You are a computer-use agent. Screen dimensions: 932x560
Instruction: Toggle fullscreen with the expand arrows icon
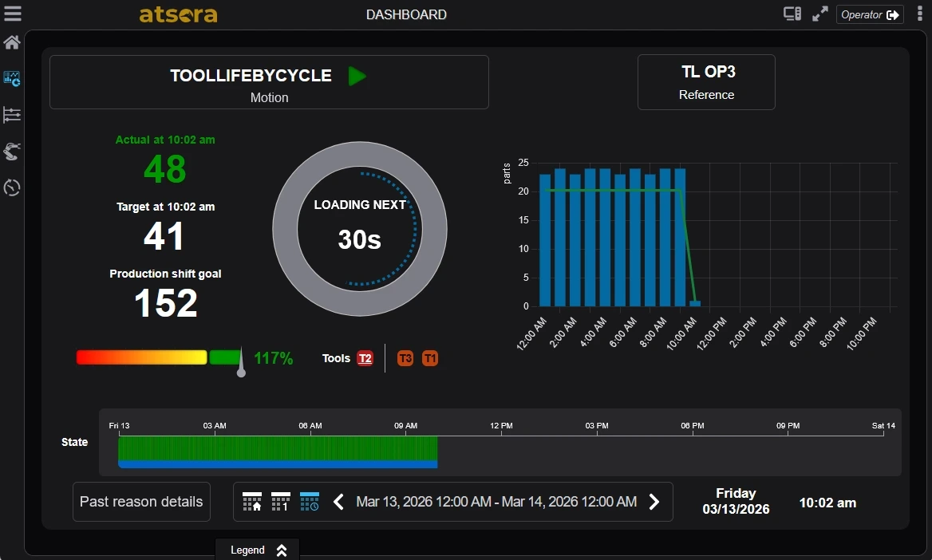coord(819,14)
